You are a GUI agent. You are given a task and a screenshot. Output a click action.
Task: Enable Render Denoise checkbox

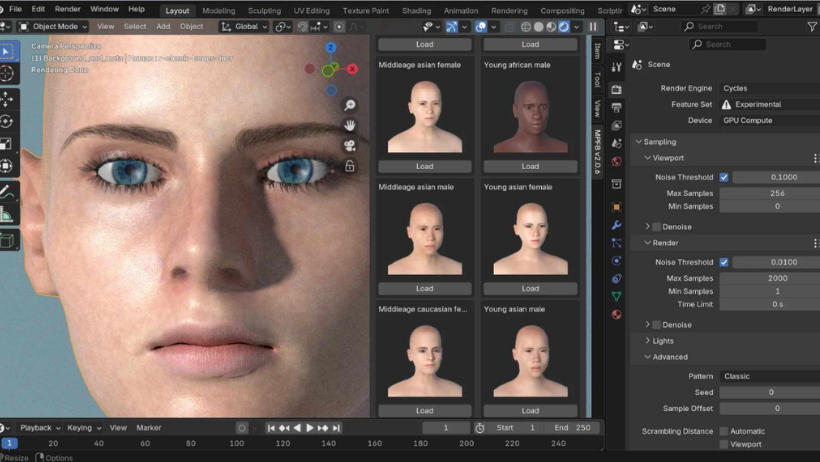(x=656, y=325)
